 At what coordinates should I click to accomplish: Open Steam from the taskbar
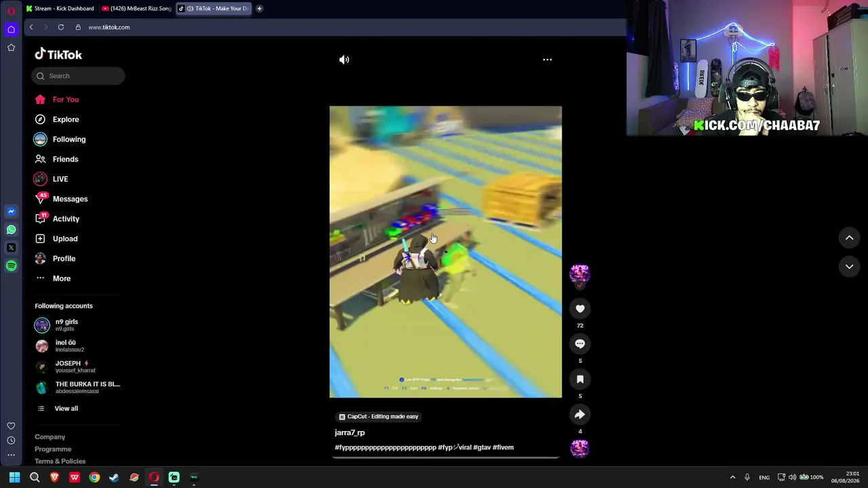click(x=114, y=477)
